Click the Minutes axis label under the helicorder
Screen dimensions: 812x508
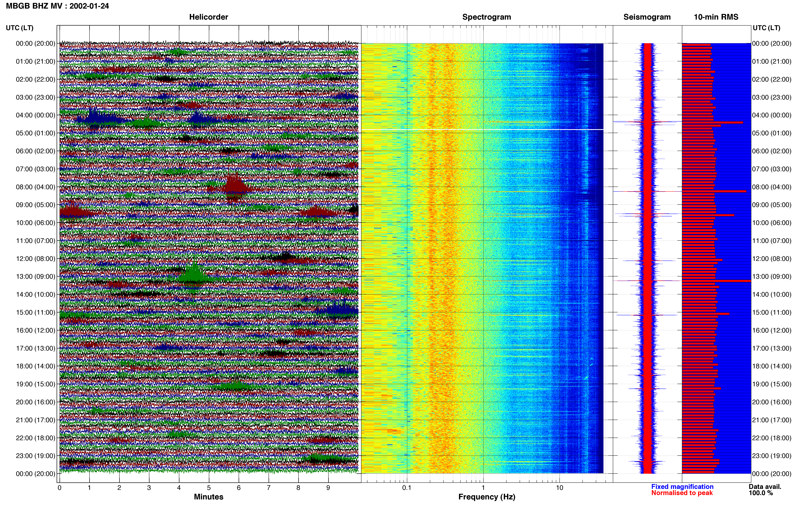tap(209, 497)
